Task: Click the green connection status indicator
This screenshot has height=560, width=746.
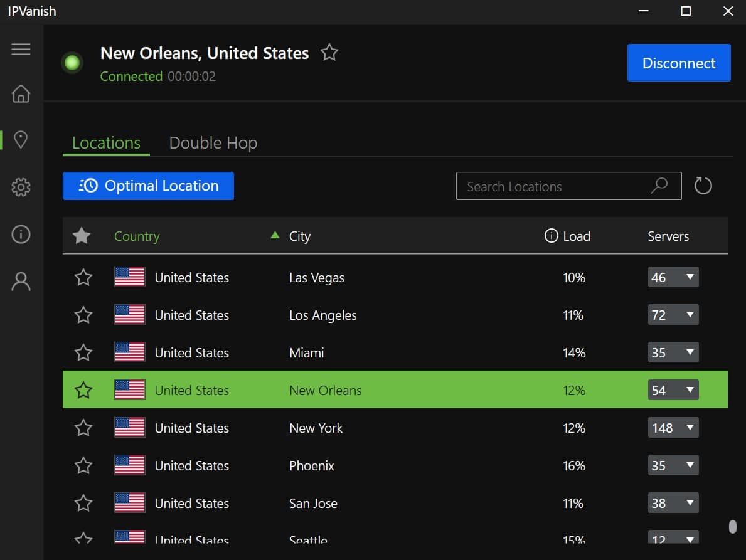Action: [x=72, y=63]
